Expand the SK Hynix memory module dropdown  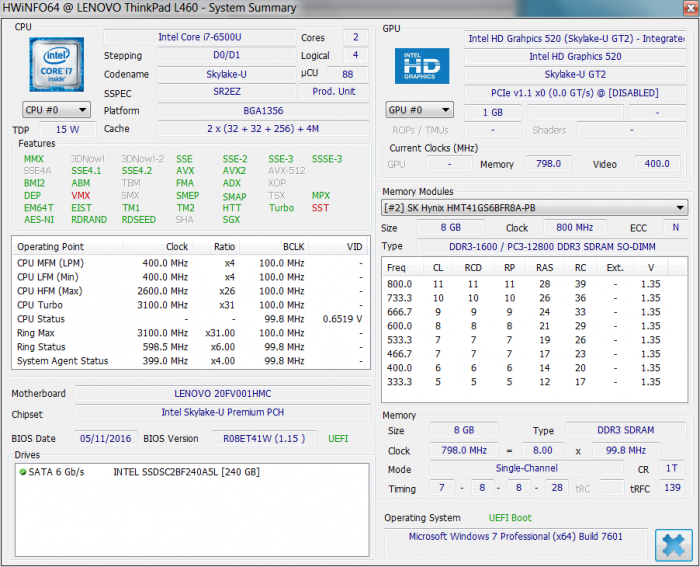pos(535,208)
